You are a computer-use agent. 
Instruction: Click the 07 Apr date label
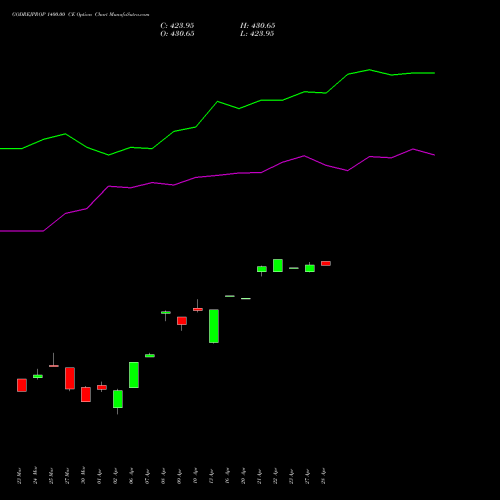[x=147, y=476]
